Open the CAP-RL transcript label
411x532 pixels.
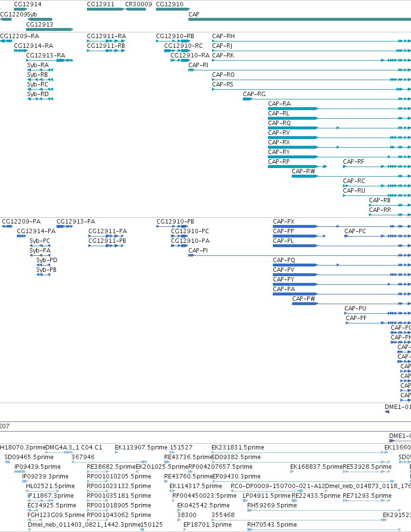279,113
